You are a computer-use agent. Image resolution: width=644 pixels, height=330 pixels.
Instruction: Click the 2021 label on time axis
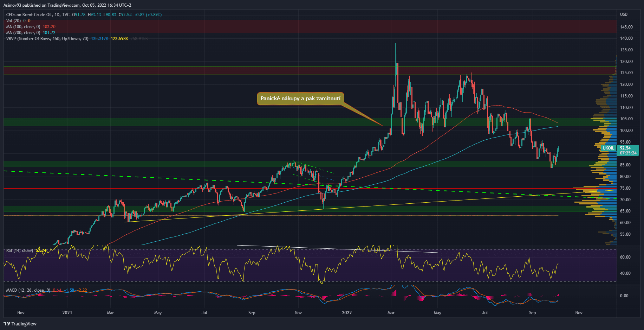[x=67, y=313]
